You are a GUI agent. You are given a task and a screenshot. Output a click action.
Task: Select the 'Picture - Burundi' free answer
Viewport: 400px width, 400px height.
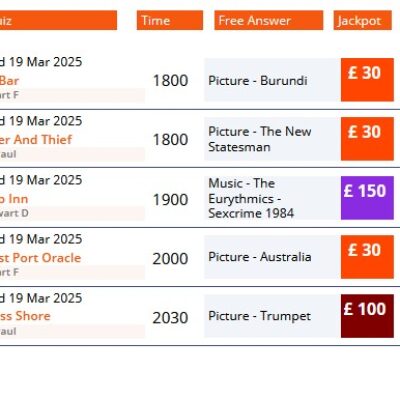[x=272, y=80]
